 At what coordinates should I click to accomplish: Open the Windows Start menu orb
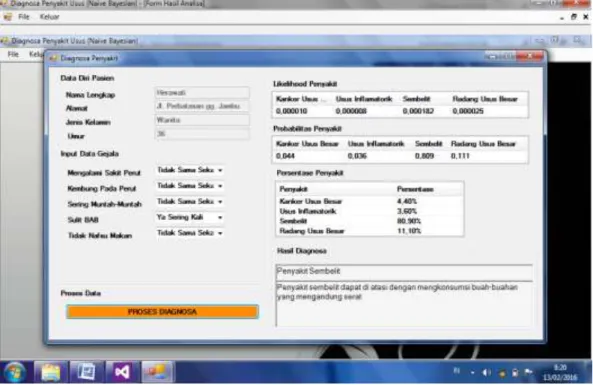[14, 372]
